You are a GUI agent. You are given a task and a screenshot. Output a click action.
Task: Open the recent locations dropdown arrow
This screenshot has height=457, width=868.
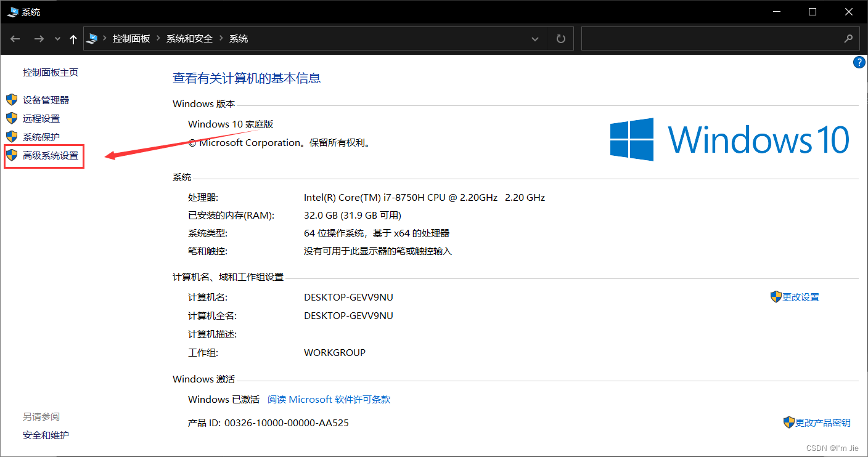click(x=57, y=39)
